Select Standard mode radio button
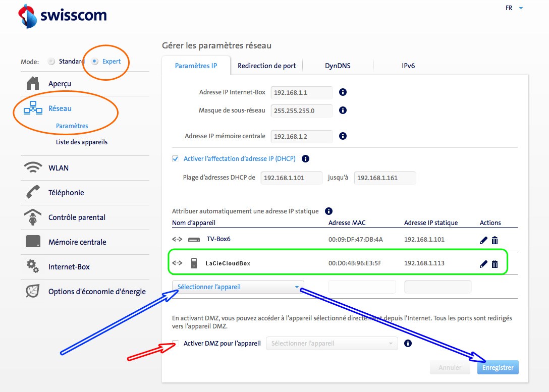Screen dimensions: 549x392 [51, 62]
